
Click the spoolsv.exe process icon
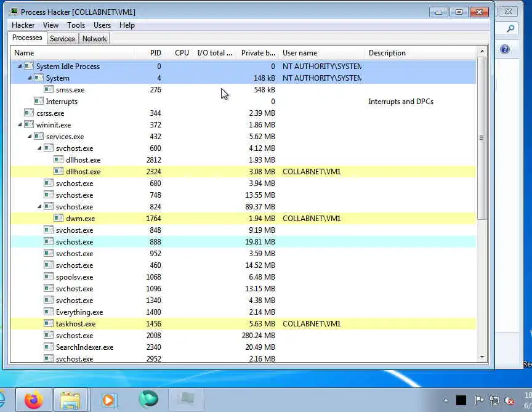click(49, 277)
